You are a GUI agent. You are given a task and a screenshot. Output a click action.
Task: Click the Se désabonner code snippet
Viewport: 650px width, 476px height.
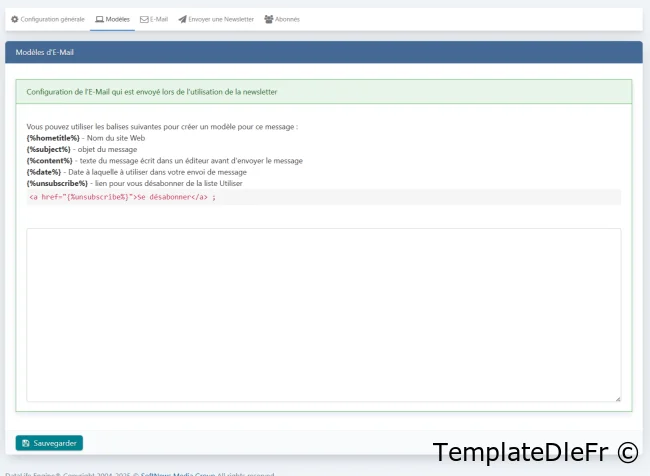(122, 197)
